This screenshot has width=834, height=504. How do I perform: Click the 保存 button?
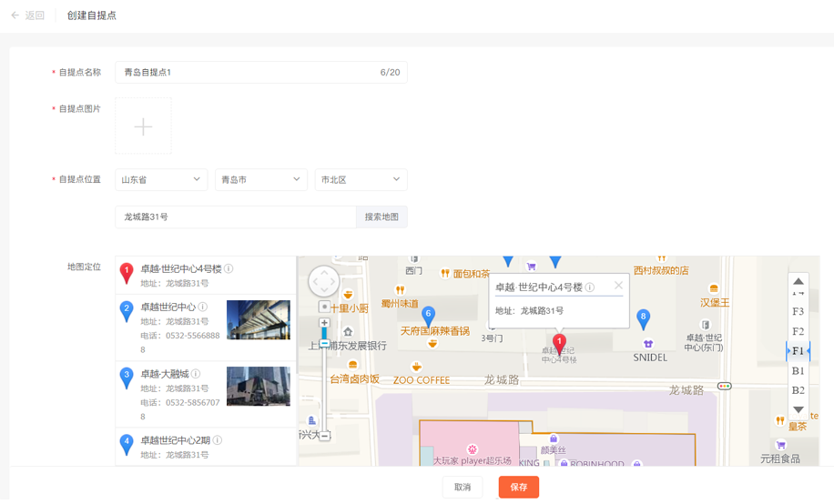519,487
